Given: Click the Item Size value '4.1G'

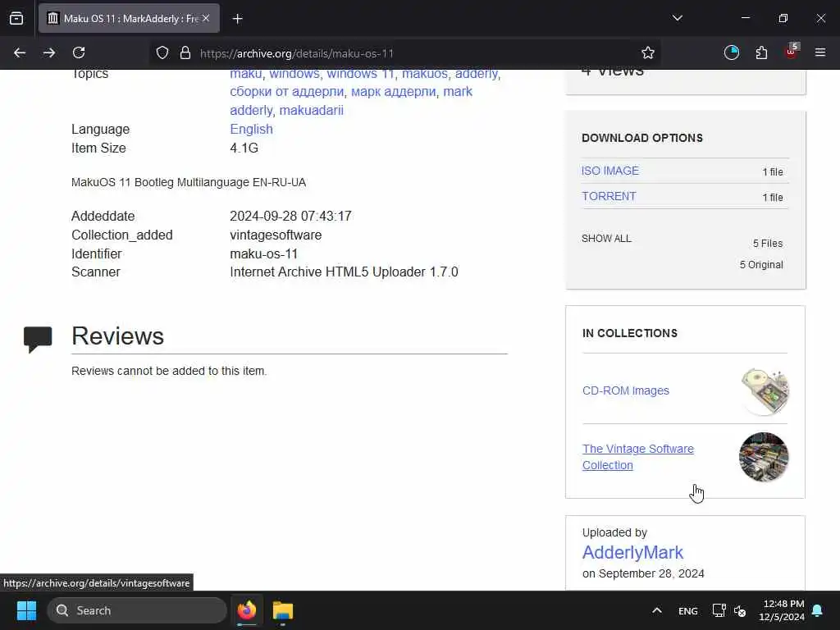Looking at the screenshot, I should click(244, 148).
